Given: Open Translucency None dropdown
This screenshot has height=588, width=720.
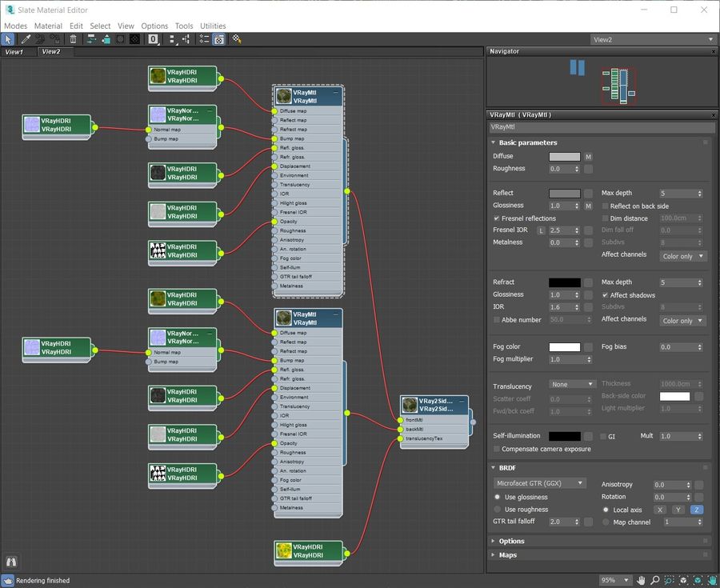Looking at the screenshot, I should click(572, 384).
